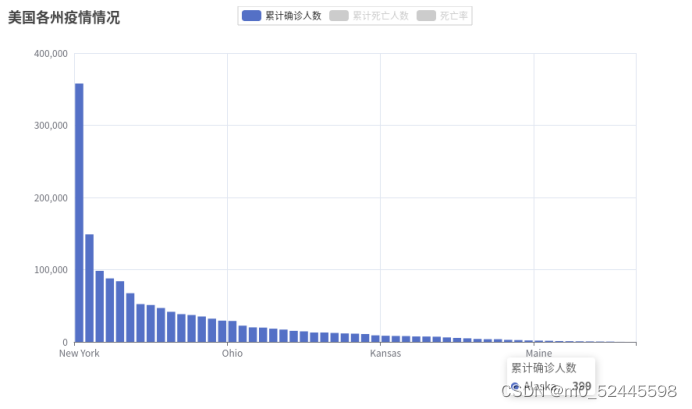
Task: Click the gray 累计死亡人数 legend swatch
Action: coord(339,16)
